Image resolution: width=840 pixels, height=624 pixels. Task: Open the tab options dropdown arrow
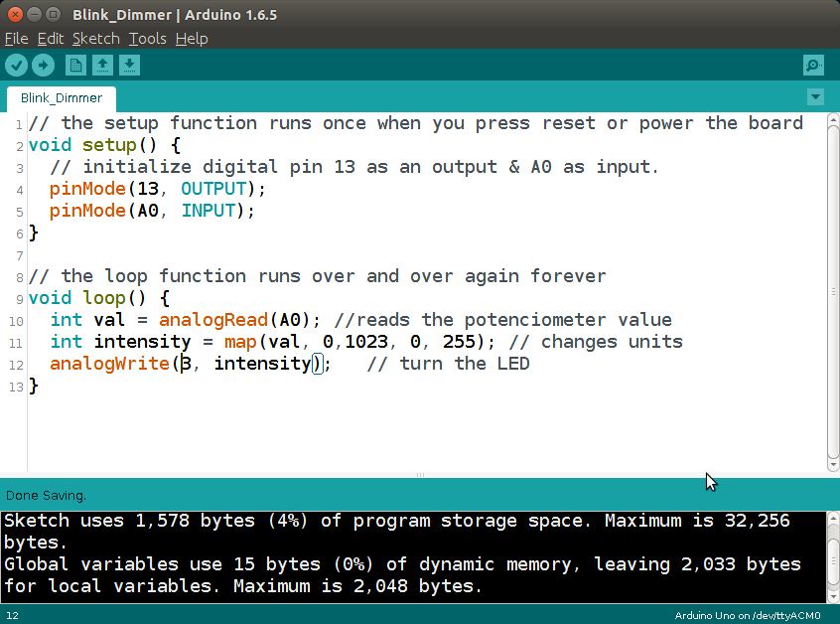tap(815, 97)
